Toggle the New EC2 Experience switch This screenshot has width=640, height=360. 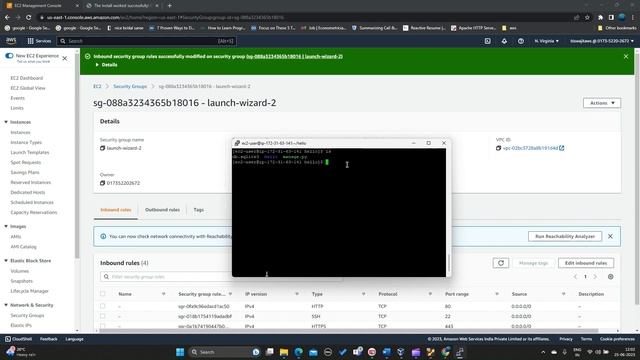9,56
